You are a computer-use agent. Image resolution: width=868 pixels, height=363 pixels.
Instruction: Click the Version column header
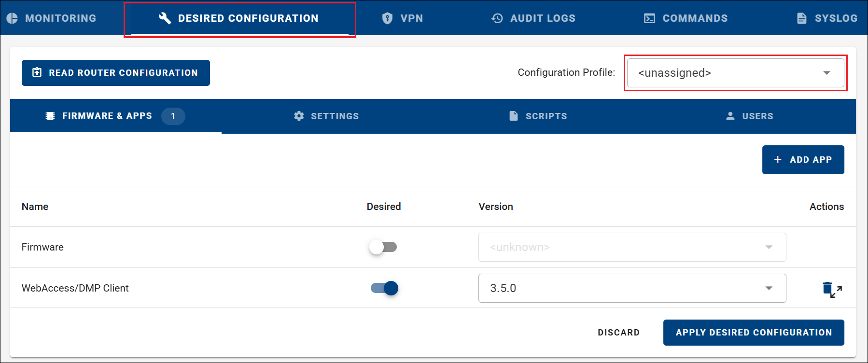click(496, 207)
